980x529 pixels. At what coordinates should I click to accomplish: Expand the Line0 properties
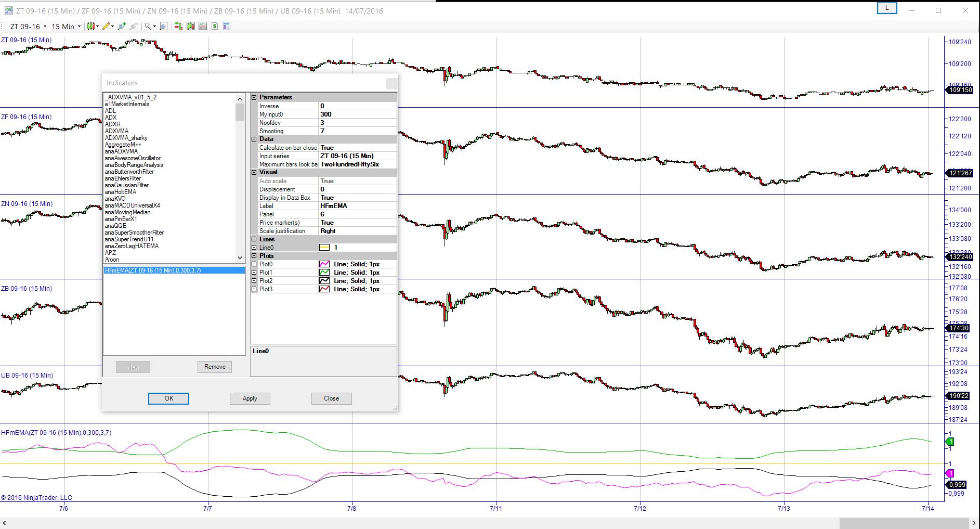[x=254, y=248]
